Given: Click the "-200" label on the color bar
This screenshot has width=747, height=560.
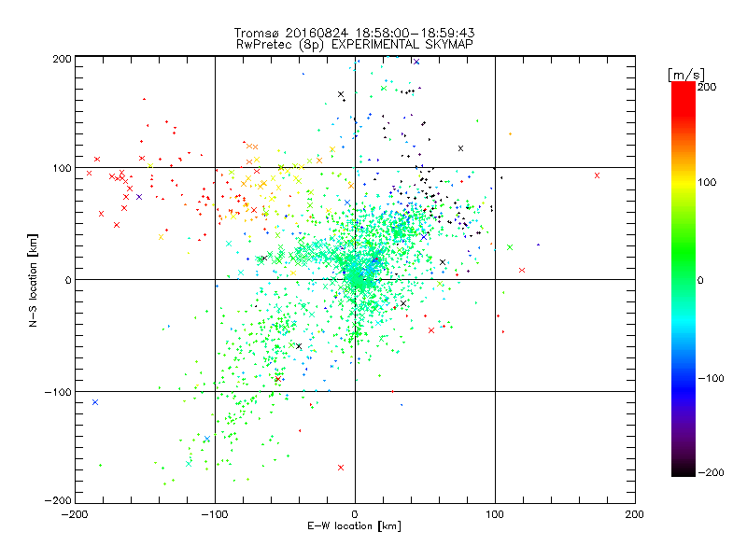Looking at the screenshot, I should (711, 472).
